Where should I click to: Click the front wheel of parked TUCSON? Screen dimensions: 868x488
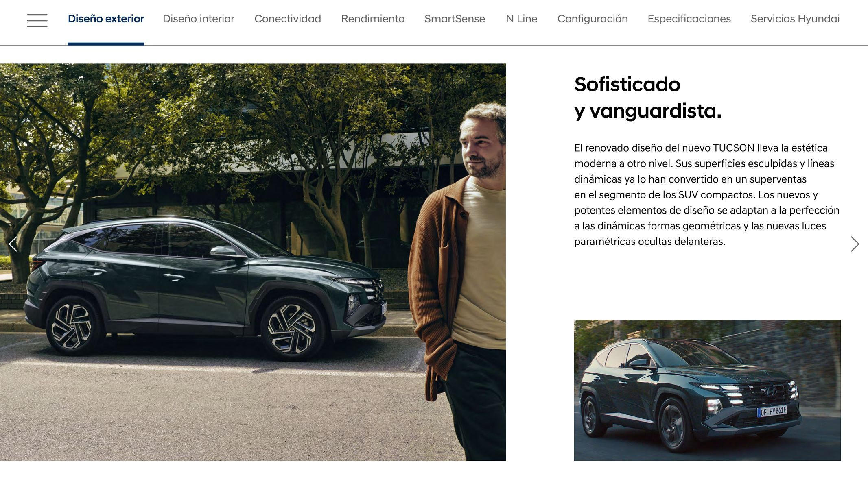pos(292,328)
